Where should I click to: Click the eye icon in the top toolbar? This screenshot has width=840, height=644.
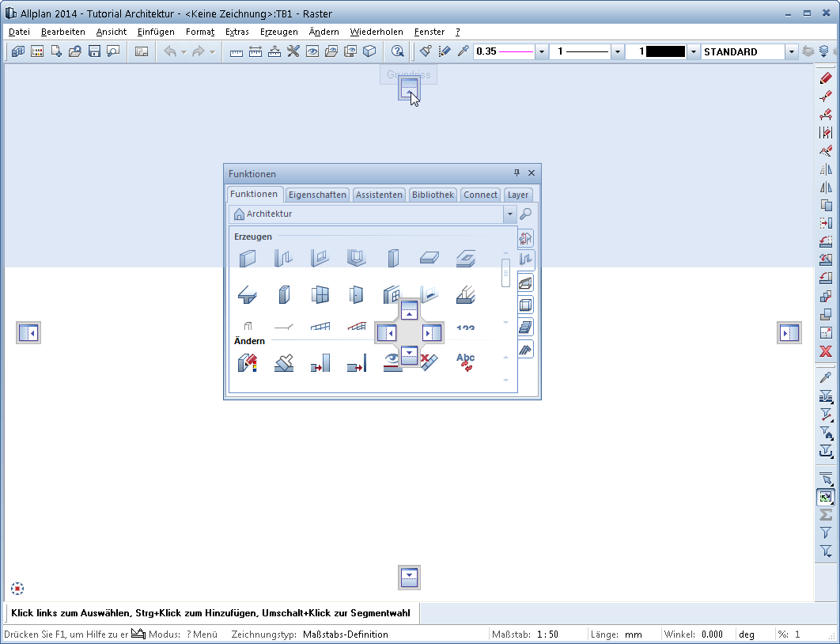click(312, 51)
